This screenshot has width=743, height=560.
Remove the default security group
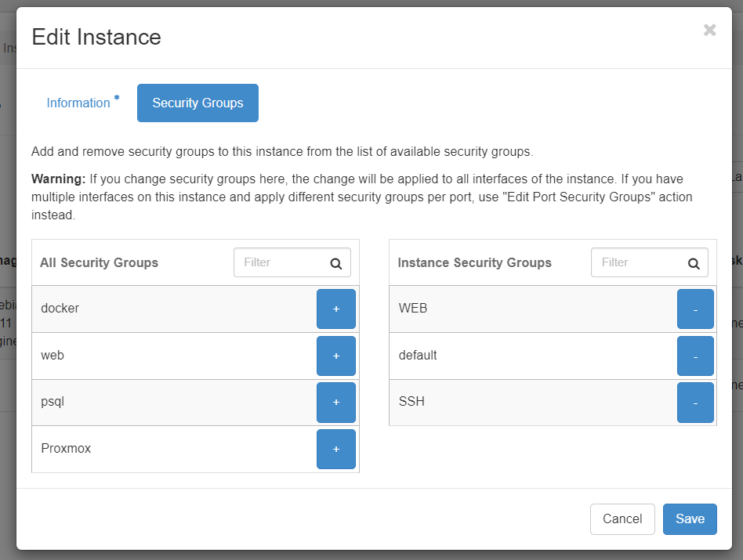[695, 356]
